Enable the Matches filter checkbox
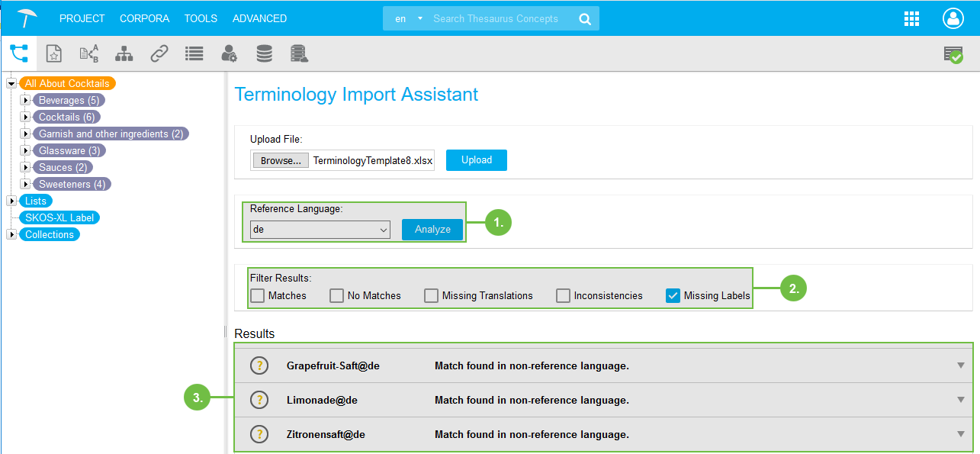Image resolution: width=980 pixels, height=454 pixels. pos(258,295)
